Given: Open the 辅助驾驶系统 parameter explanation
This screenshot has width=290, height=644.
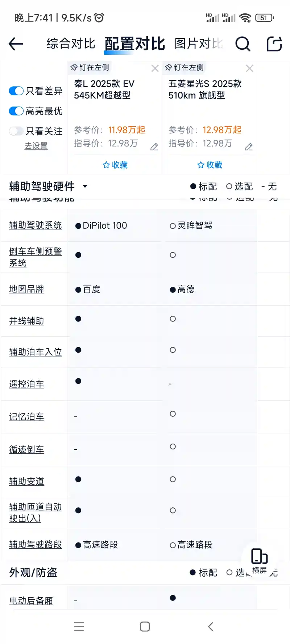Looking at the screenshot, I should (x=36, y=225).
